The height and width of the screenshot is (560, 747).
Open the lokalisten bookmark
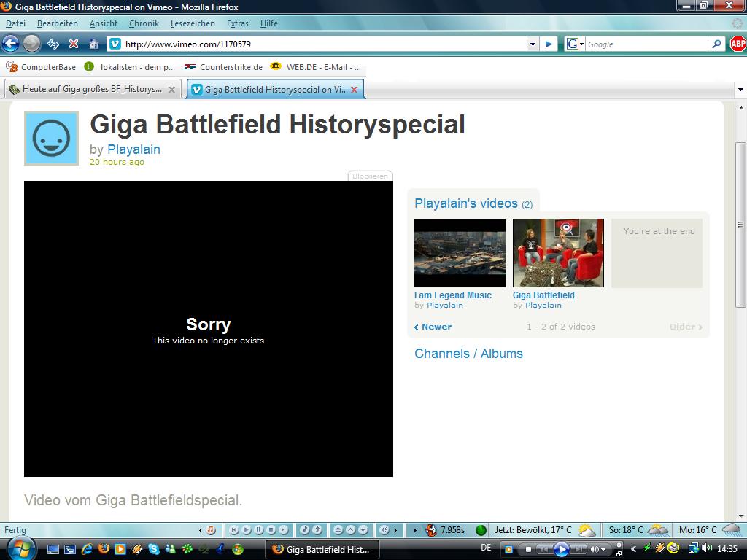(130, 67)
